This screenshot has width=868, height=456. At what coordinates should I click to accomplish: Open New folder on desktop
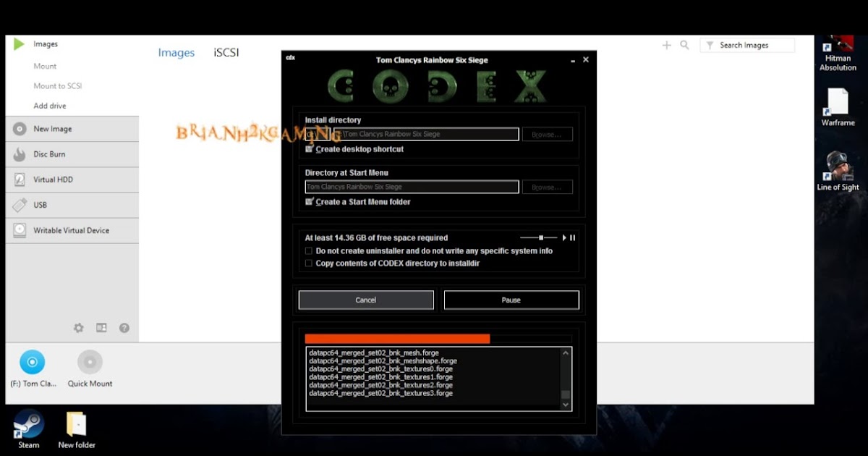pos(77,430)
